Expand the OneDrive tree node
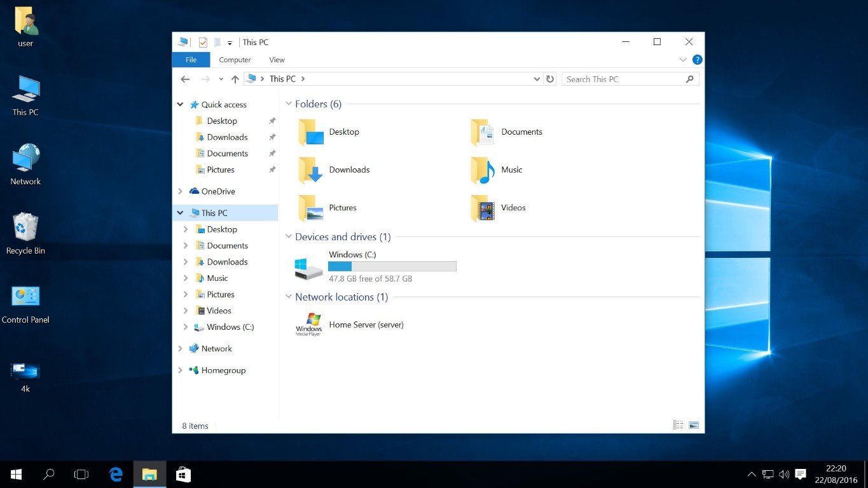868x488 pixels. tap(181, 191)
